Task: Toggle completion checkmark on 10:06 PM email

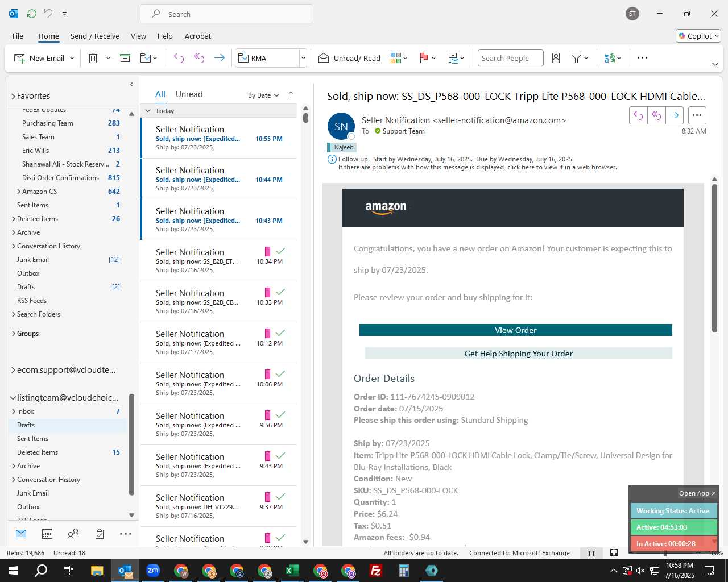Action: [x=280, y=374]
